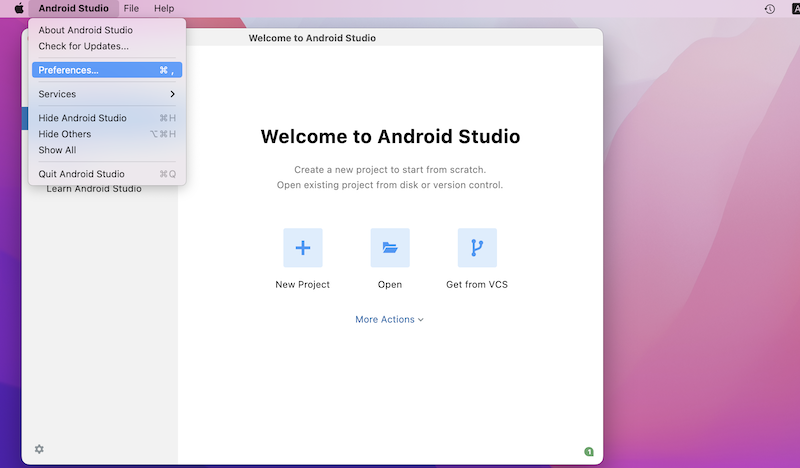Open the Help menu

tap(164, 8)
